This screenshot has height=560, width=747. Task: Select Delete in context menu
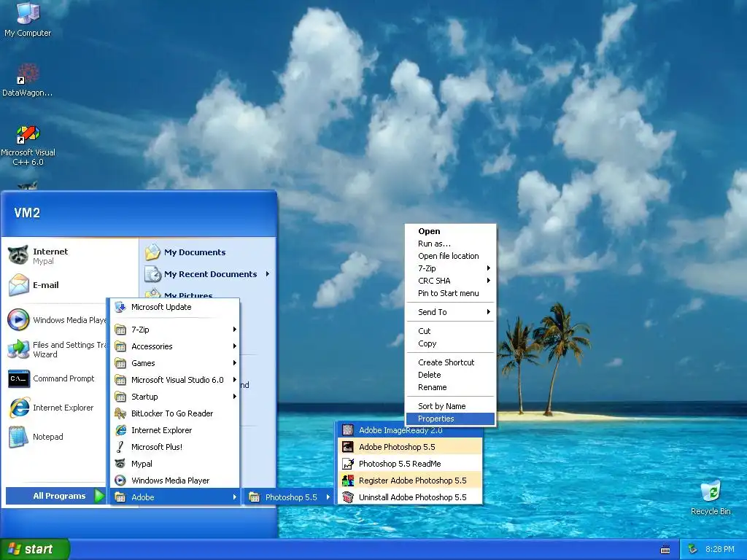click(450, 375)
